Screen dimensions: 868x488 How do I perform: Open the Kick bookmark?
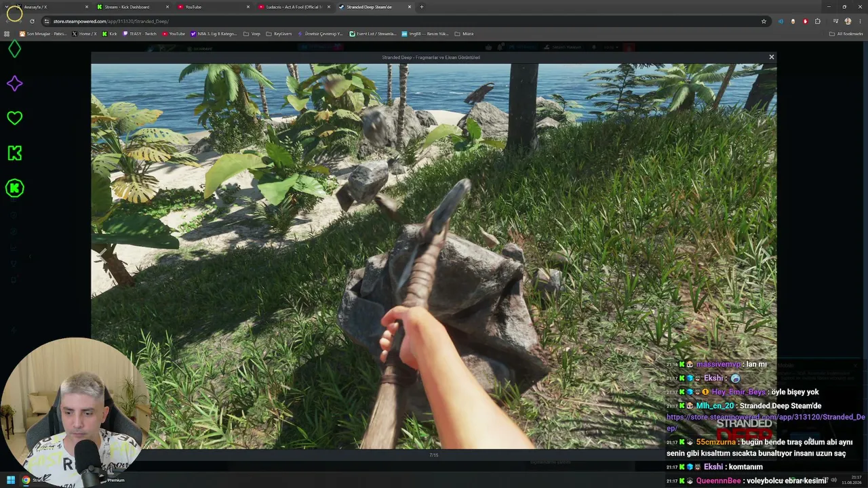109,33
